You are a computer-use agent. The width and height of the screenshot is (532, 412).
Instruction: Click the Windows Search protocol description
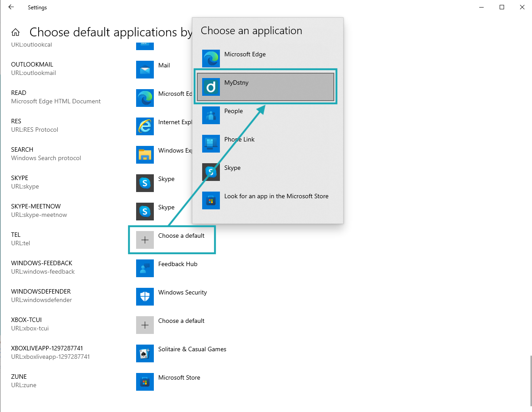pyautogui.click(x=46, y=158)
